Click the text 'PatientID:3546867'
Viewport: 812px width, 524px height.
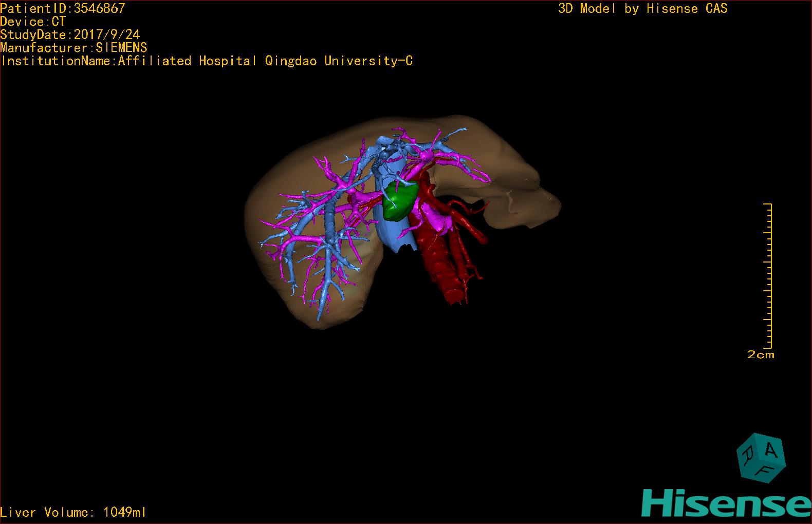click(63, 8)
